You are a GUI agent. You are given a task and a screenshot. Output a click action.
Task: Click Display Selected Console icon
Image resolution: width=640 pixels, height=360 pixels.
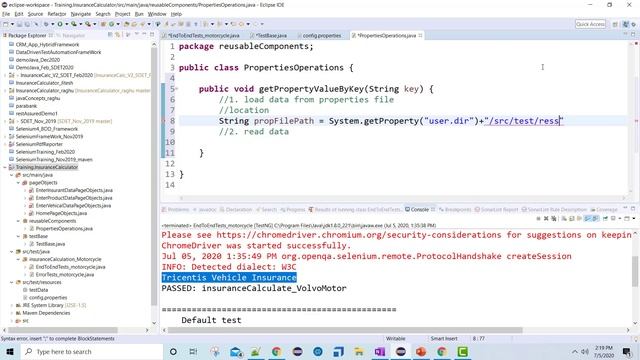613,218
